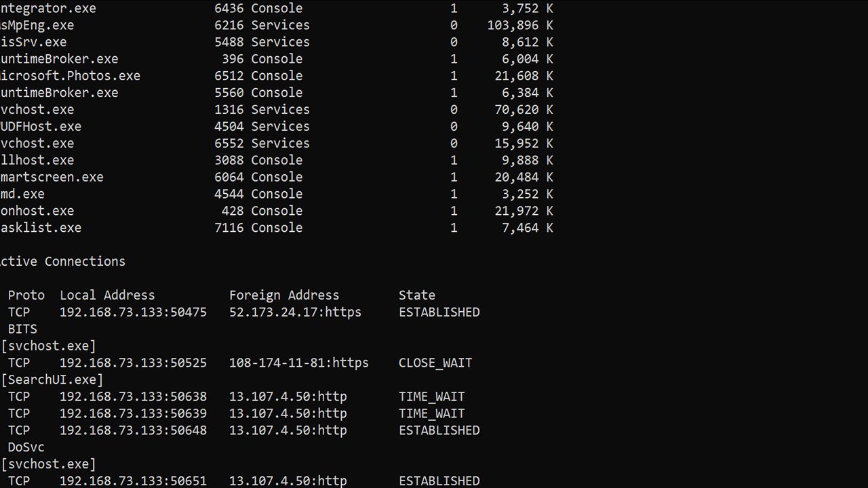This screenshot has width=868, height=488.
Task: Click the Foreign Address column header
Action: [x=284, y=296]
